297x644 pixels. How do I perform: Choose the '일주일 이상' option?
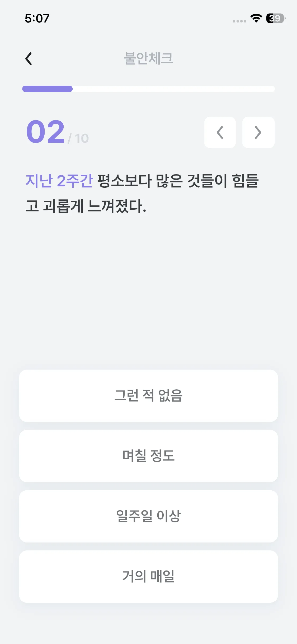tap(148, 516)
